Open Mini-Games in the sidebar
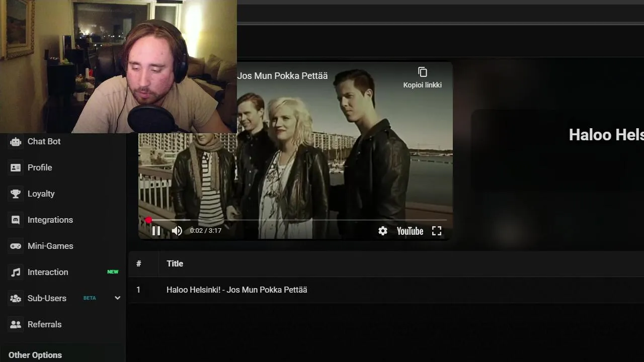Viewport: 644px width, 362px height. (x=50, y=246)
